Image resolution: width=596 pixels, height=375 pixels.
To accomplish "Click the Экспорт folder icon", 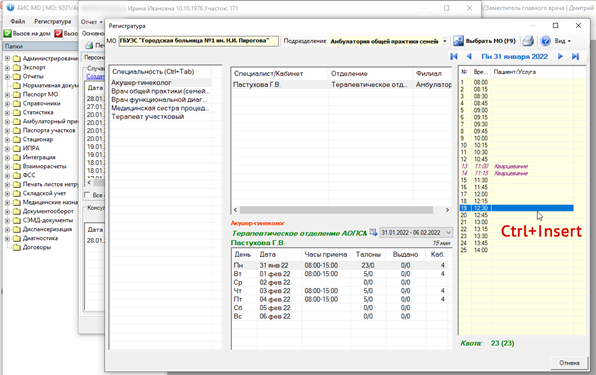I will click(17, 68).
